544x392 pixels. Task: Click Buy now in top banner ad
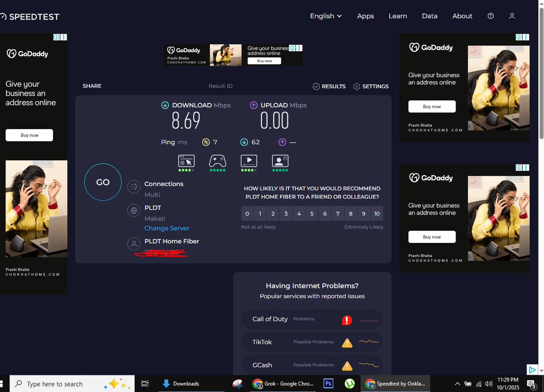click(x=264, y=61)
